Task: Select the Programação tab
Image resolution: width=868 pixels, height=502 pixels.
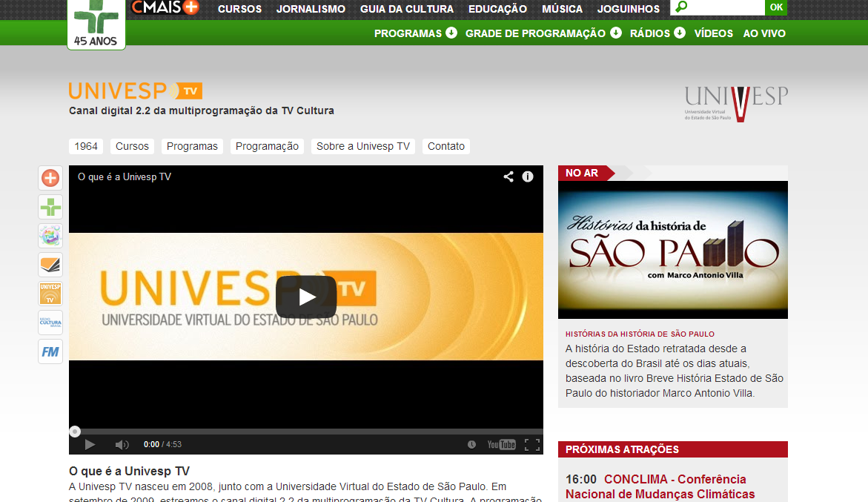Action: pyautogui.click(x=267, y=146)
